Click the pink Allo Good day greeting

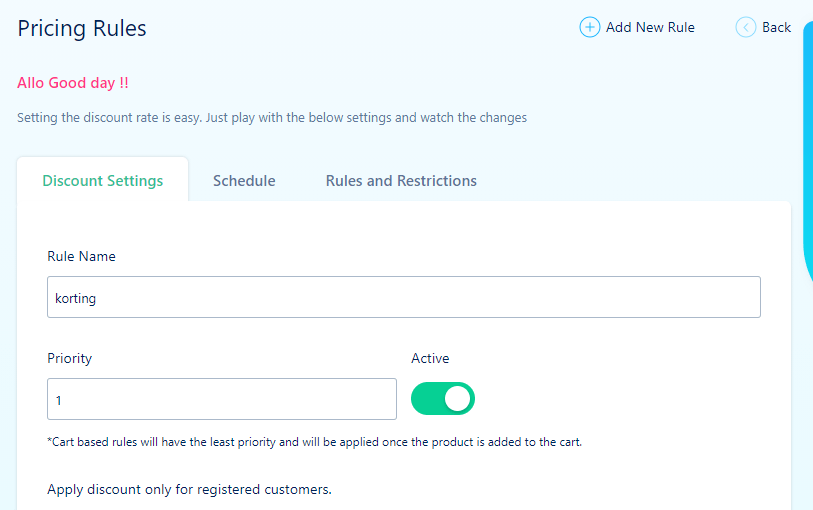click(73, 82)
